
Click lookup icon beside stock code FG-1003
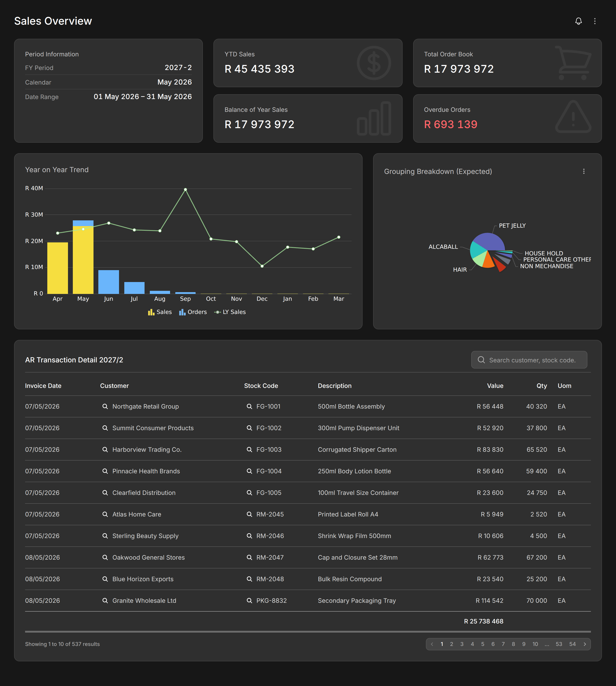pos(249,449)
